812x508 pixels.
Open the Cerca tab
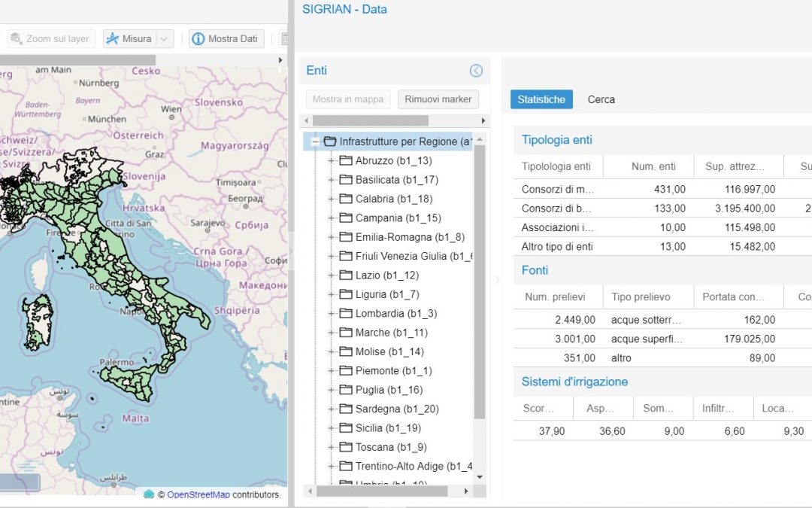(601, 99)
